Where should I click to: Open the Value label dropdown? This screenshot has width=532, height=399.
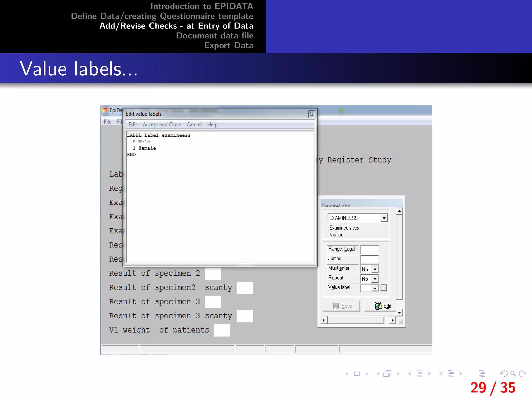(375, 288)
